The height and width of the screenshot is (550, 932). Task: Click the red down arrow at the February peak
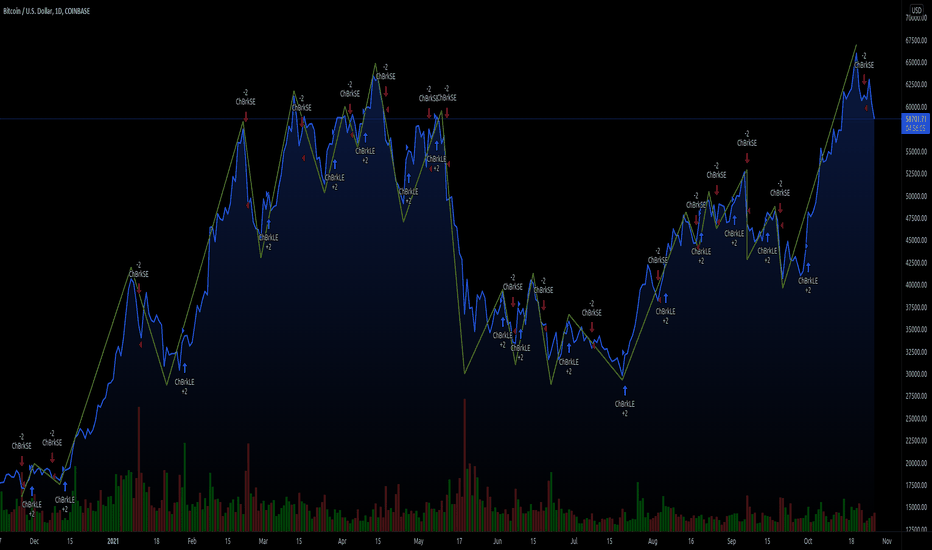pos(245,117)
